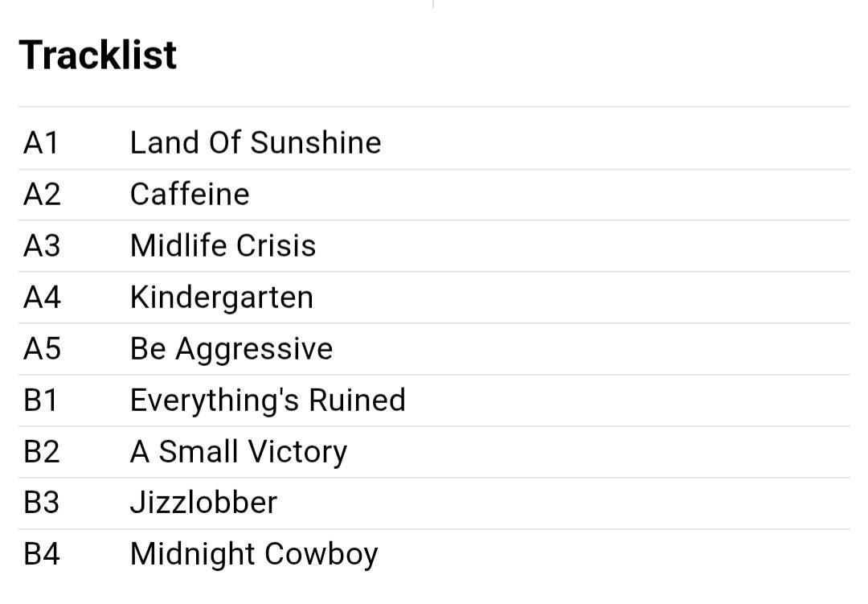Click the Tracklist heading
The image size is (868, 604).
tap(98, 55)
